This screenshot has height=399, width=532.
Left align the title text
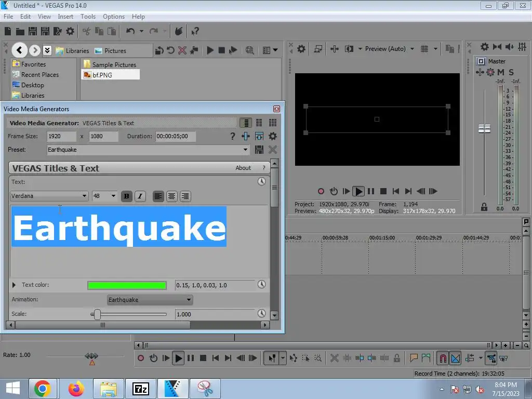click(x=158, y=196)
